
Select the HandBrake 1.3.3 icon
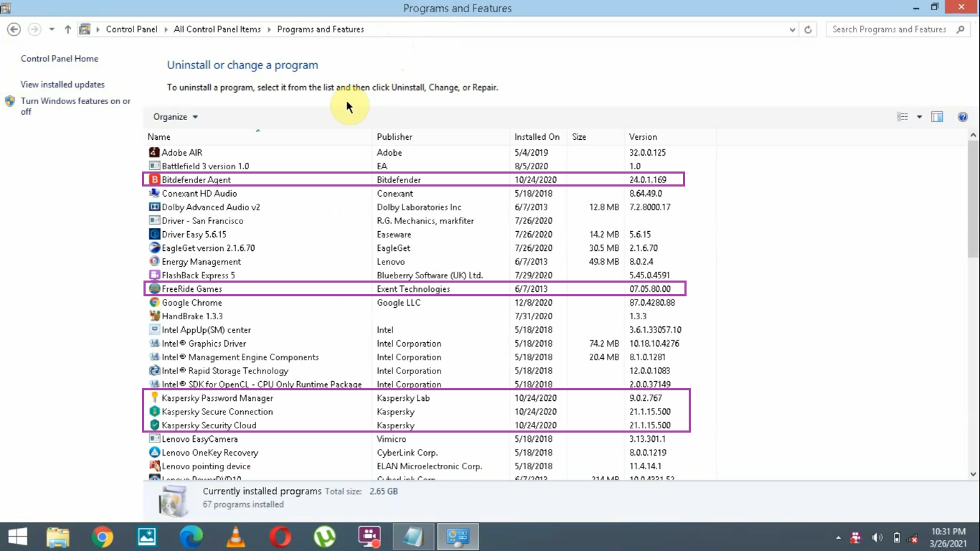tap(154, 316)
